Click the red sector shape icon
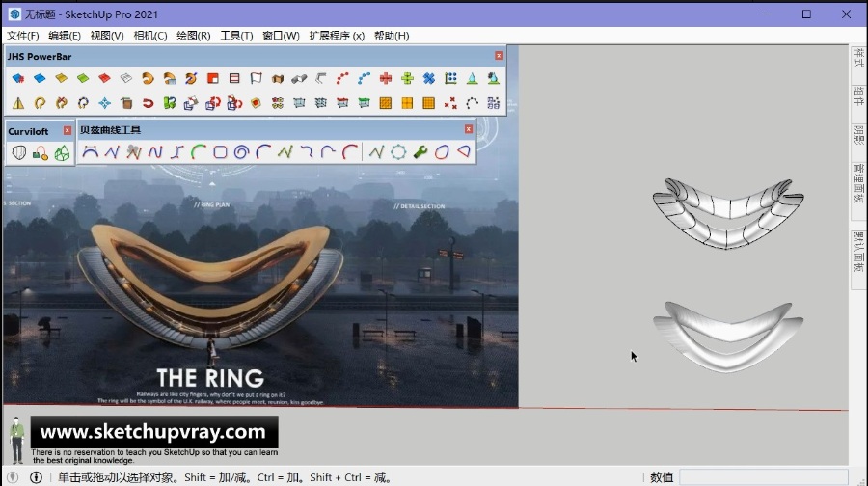Viewport: 868px width, 486px height. click(x=464, y=151)
